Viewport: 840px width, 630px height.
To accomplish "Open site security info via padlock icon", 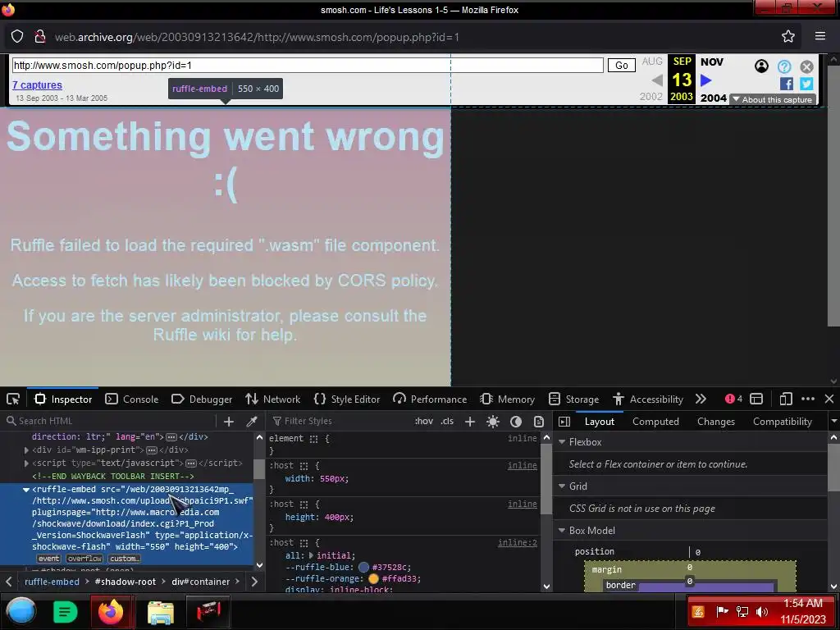I will pos(39,36).
